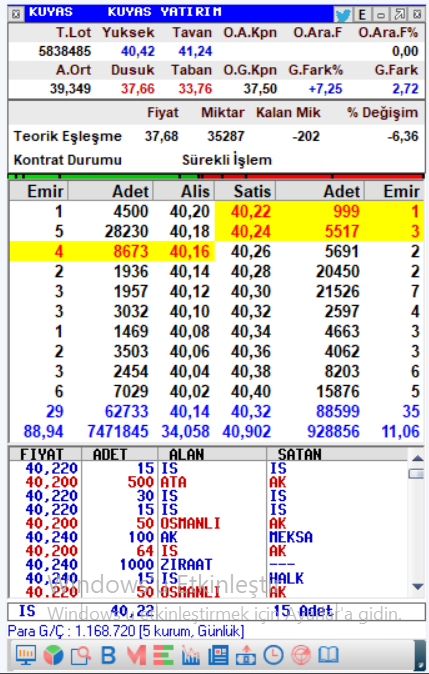Click ask price 40,30

251,291
